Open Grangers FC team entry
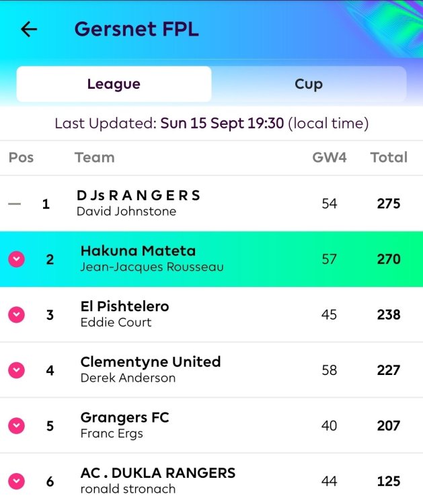Viewport: 423px width, 504px height. coord(211,425)
